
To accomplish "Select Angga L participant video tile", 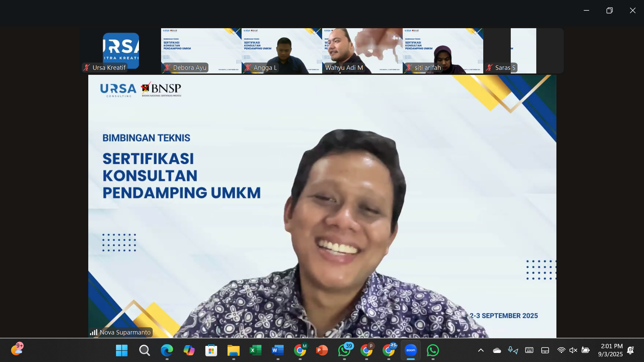I will click(282, 50).
